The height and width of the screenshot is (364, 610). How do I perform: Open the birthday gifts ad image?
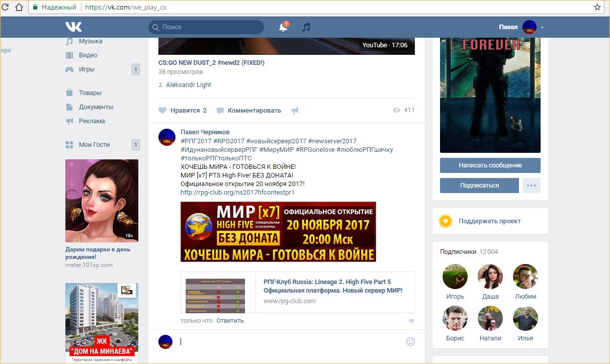pos(102,201)
